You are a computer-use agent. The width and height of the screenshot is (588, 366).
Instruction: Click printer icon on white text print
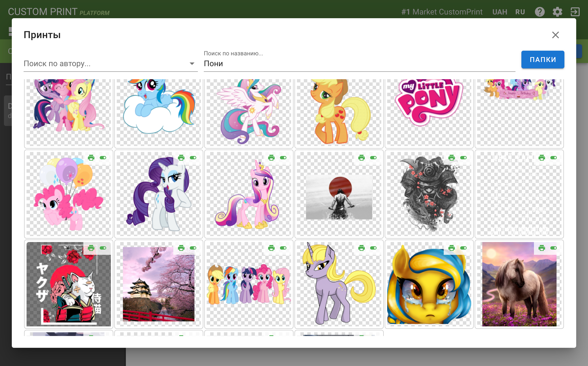tap(542, 158)
